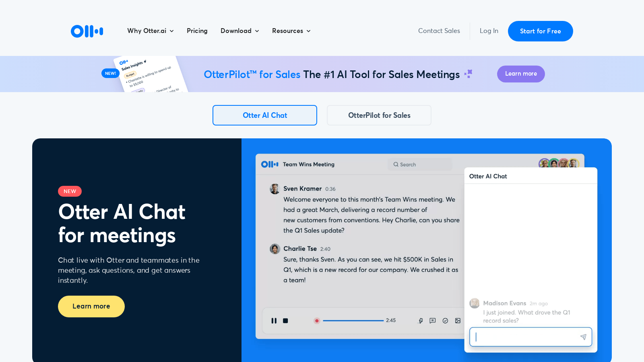Click the purple Learn more banner button
Screen dimensions: 644x362
521,74
